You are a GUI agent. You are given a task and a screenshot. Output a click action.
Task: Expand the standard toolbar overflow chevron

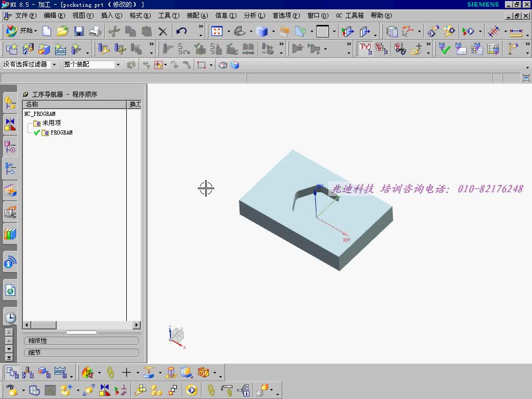click(201, 26)
